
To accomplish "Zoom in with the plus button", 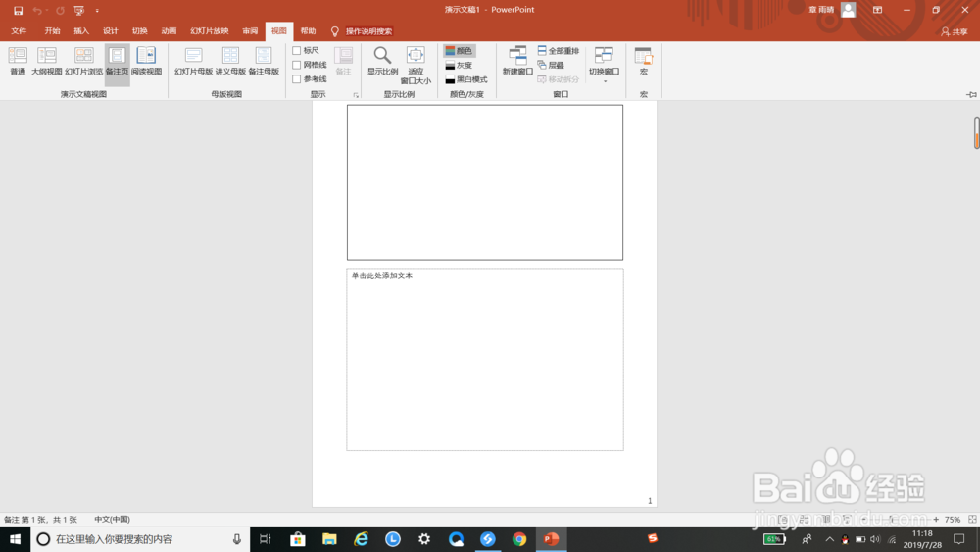I will 936,520.
